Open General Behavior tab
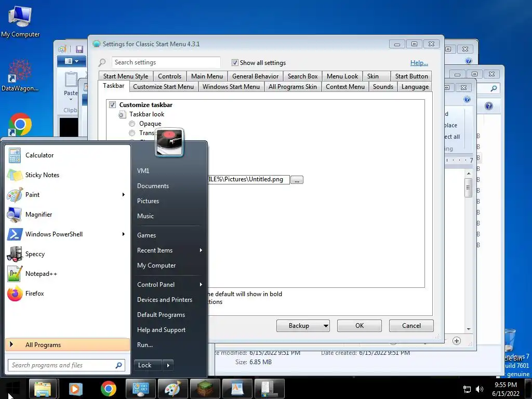Viewport: 532px width, 399px height. pyautogui.click(x=255, y=76)
